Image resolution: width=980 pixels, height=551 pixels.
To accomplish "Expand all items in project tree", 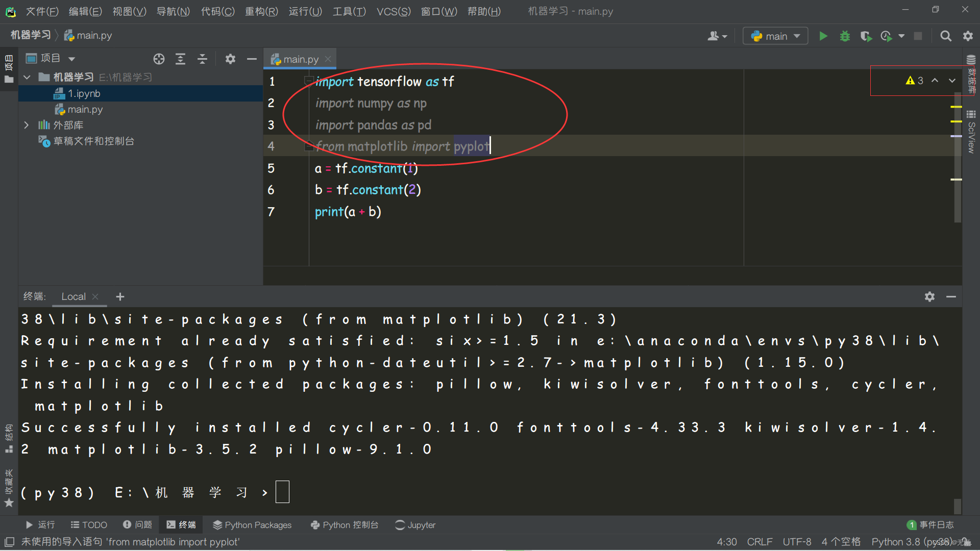I will (x=181, y=59).
